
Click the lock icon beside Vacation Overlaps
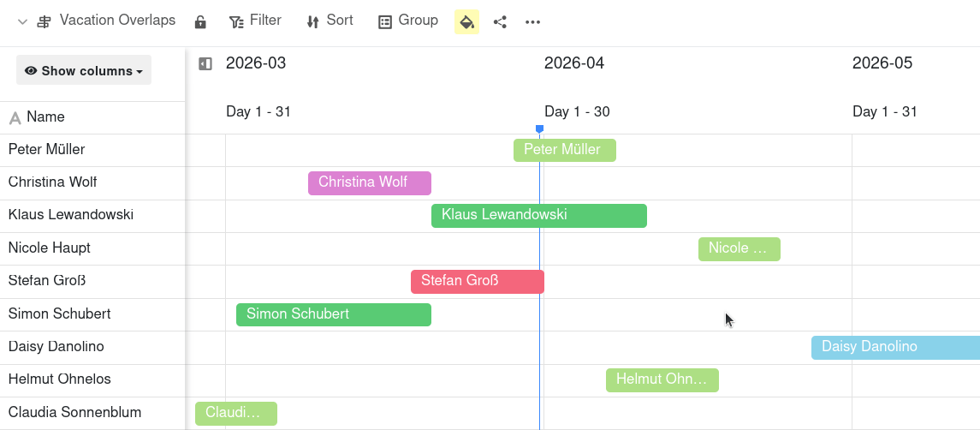click(x=200, y=21)
